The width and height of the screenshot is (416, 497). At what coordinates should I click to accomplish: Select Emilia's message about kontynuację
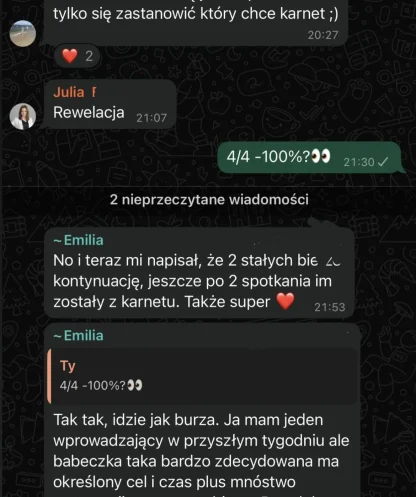199,273
